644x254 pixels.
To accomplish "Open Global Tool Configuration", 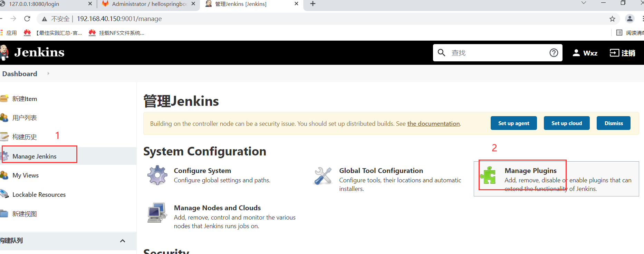I will [381, 171].
